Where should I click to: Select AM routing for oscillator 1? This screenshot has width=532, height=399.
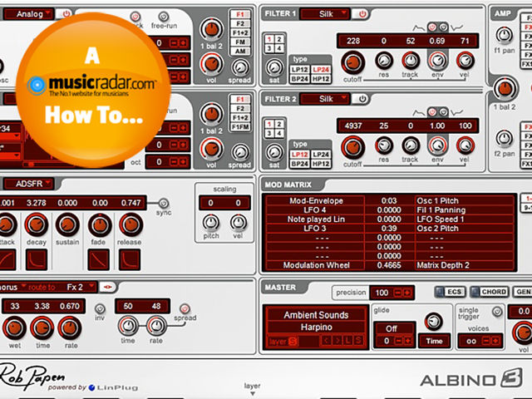tap(240, 52)
